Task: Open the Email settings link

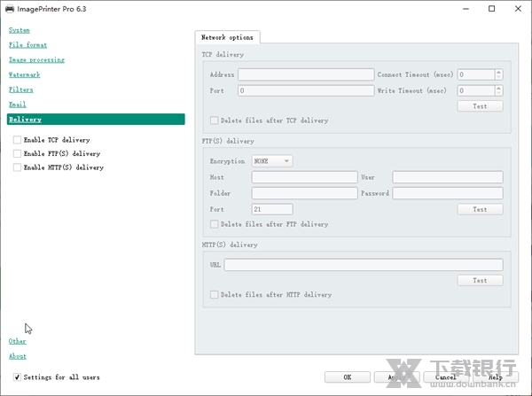Action: 18,105
